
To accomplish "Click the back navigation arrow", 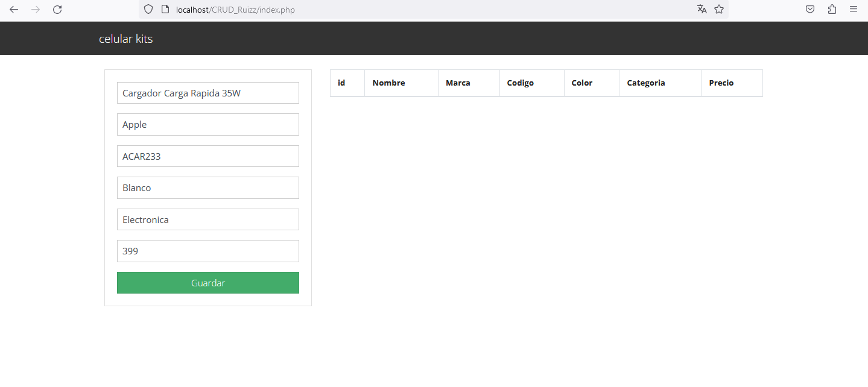I will pyautogui.click(x=13, y=9).
